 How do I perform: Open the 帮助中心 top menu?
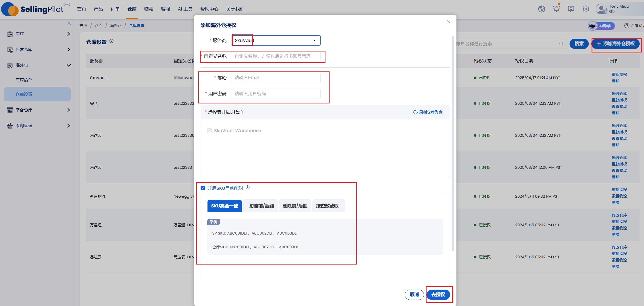(x=209, y=9)
